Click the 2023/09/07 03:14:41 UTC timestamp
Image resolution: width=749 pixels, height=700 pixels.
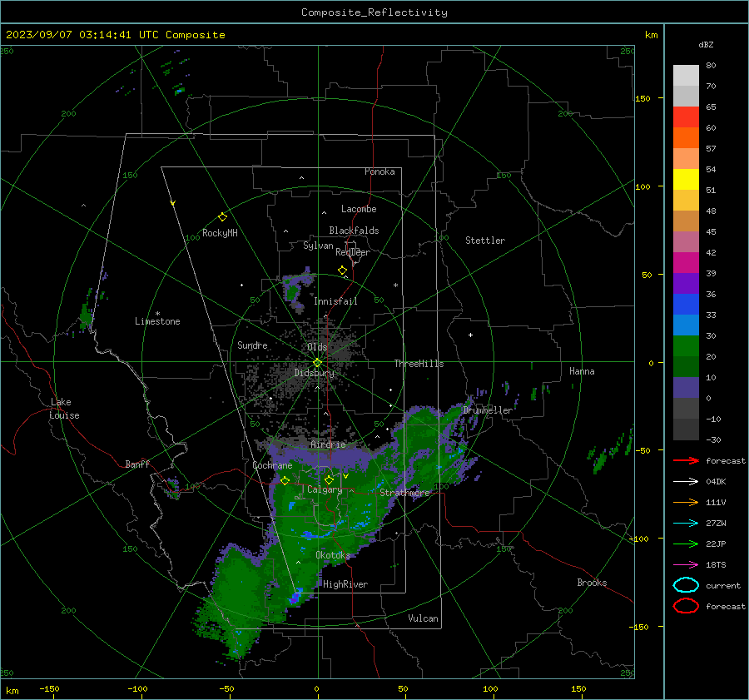coord(115,35)
